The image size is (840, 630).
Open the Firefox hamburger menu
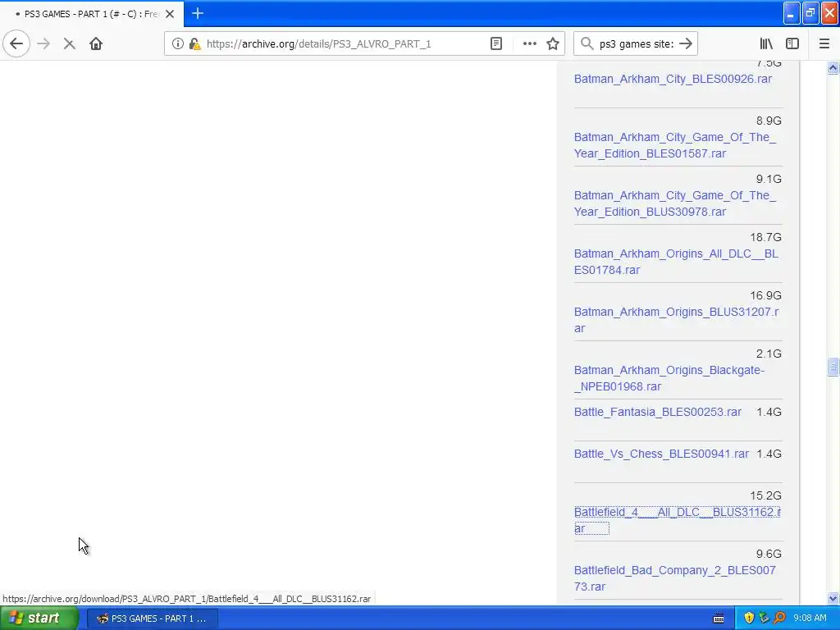(x=824, y=44)
